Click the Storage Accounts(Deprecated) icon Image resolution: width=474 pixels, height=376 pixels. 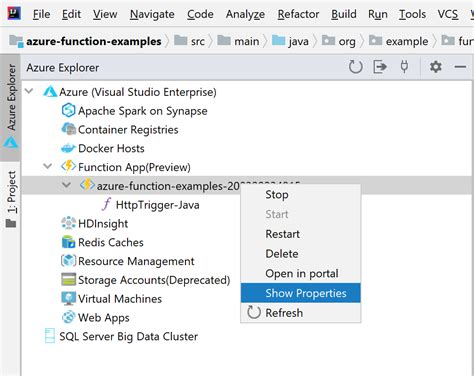pyautogui.click(x=68, y=280)
